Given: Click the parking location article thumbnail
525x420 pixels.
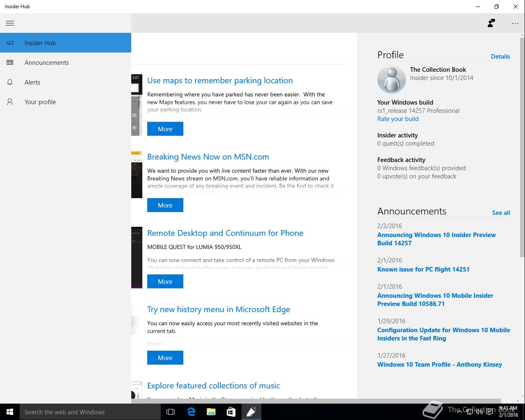Looking at the screenshot, I should tap(137, 105).
